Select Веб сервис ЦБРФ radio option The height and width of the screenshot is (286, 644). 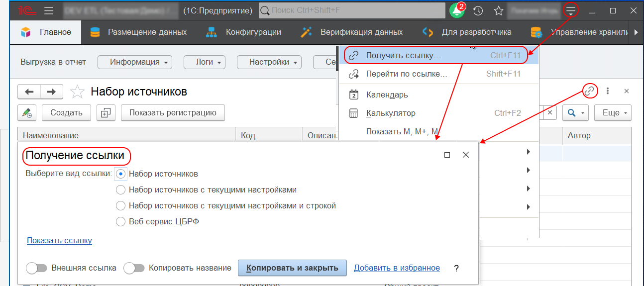point(120,222)
